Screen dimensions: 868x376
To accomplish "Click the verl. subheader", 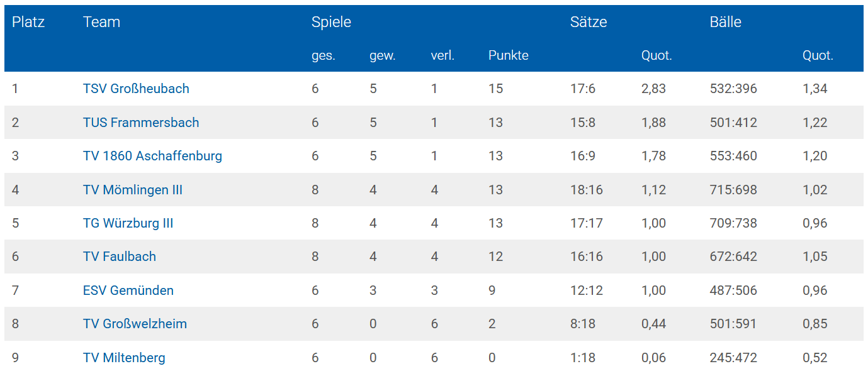I will (x=442, y=55).
